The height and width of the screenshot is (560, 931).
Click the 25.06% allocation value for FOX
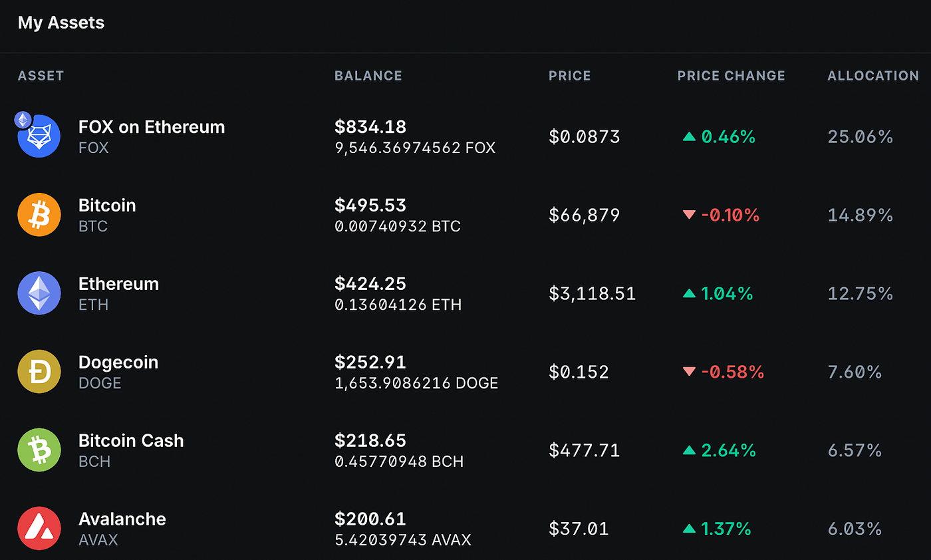pyautogui.click(x=860, y=136)
